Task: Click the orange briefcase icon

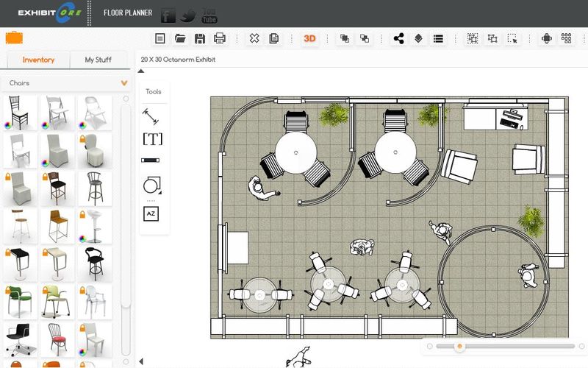Action: 14,38
